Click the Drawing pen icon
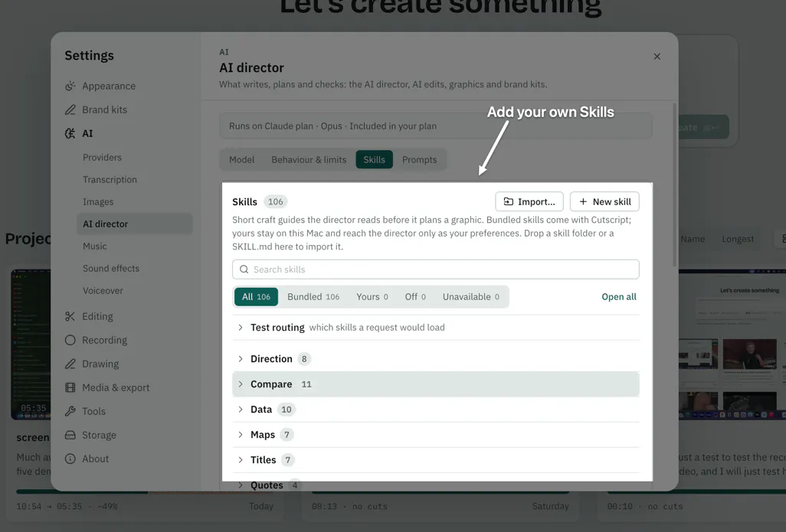The height and width of the screenshot is (532, 786). (70, 364)
